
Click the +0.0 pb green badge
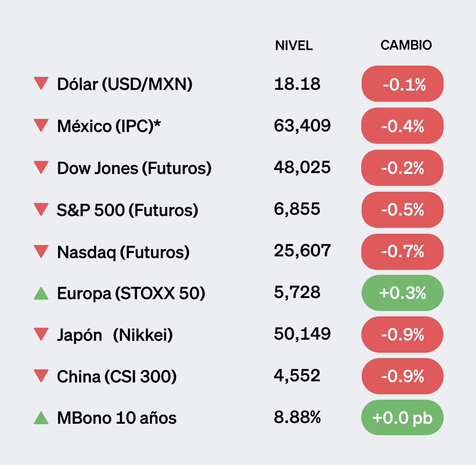click(402, 418)
